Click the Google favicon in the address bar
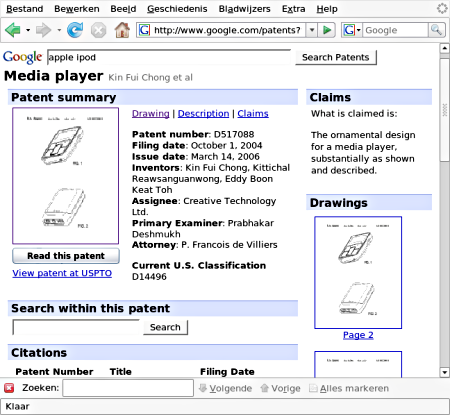450x415 pixels. [144, 30]
